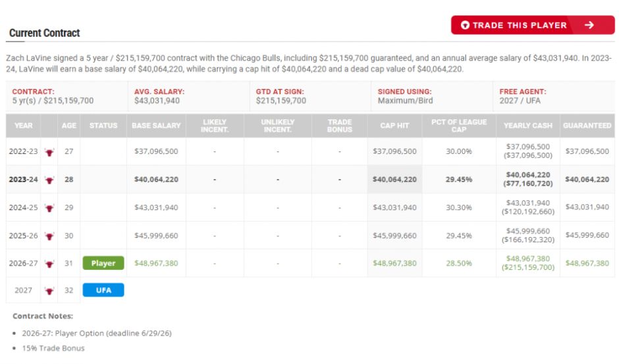The image size is (619, 364).
Task: Click the TRADE BONUS column header
Action: pyautogui.click(x=340, y=126)
